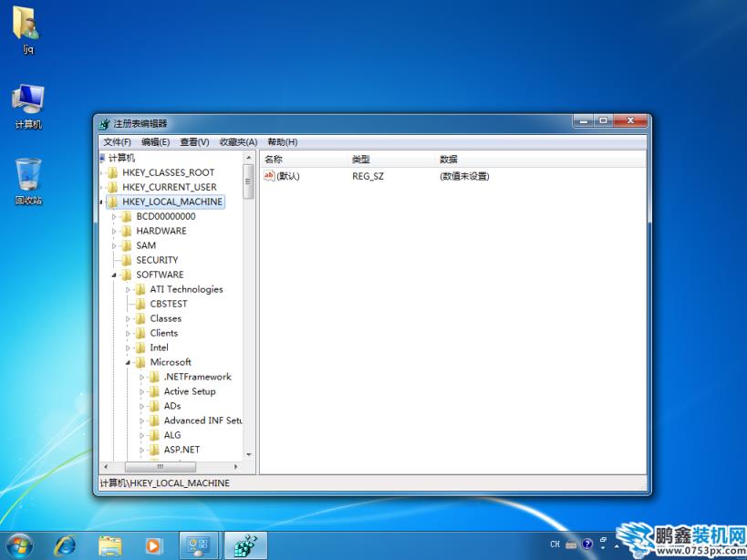The height and width of the screenshot is (560, 747).
Task: Click the ADs folder icon
Action: 154,406
